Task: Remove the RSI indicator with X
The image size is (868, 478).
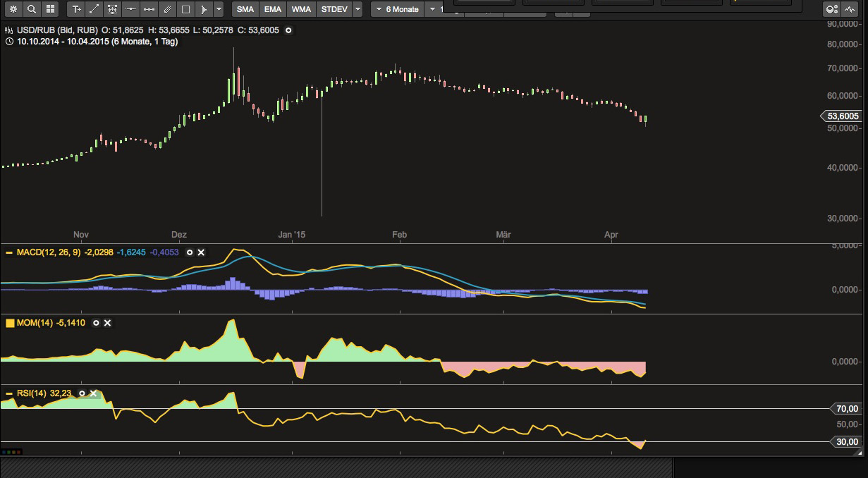Action: [94, 393]
